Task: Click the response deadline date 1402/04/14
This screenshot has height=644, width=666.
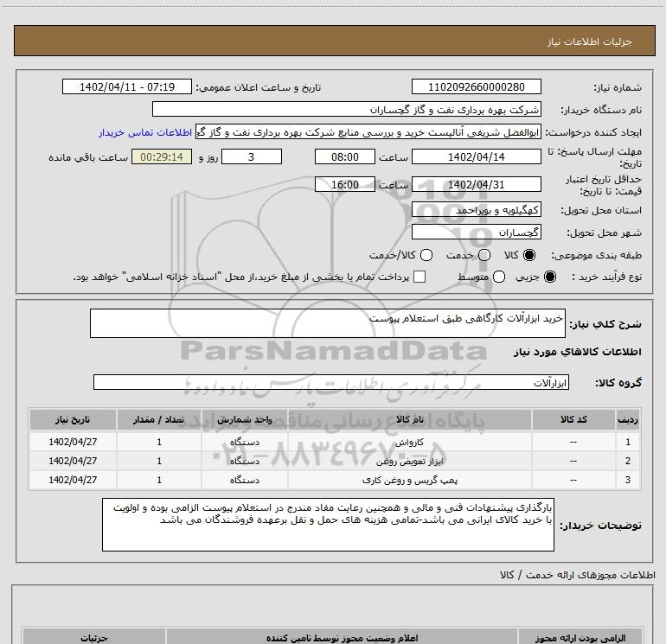Action: [x=476, y=156]
